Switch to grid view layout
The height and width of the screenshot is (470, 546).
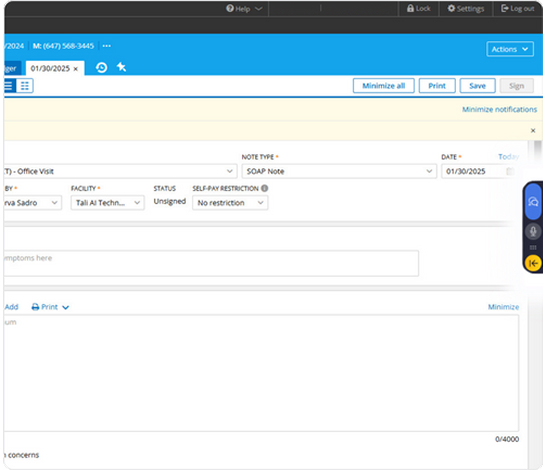[x=25, y=86]
